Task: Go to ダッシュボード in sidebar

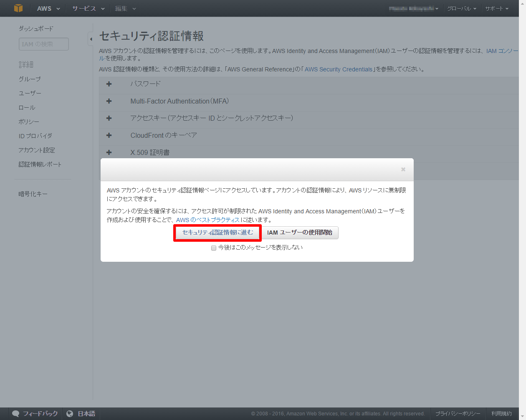Action: pyautogui.click(x=36, y=28)
